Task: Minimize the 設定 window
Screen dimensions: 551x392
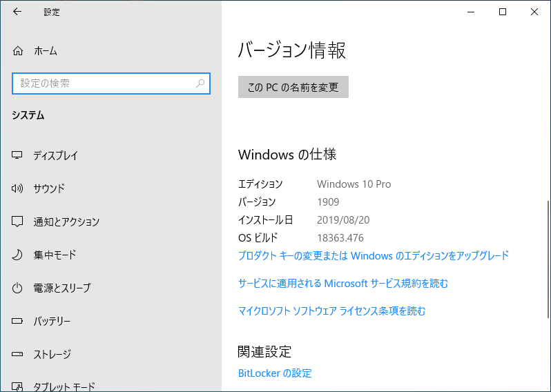Action: [471, 12]
